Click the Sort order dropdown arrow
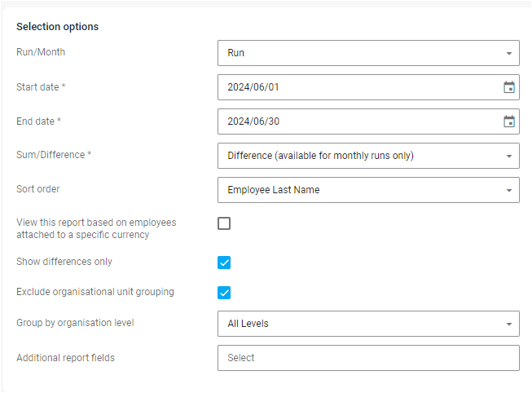 509,190
